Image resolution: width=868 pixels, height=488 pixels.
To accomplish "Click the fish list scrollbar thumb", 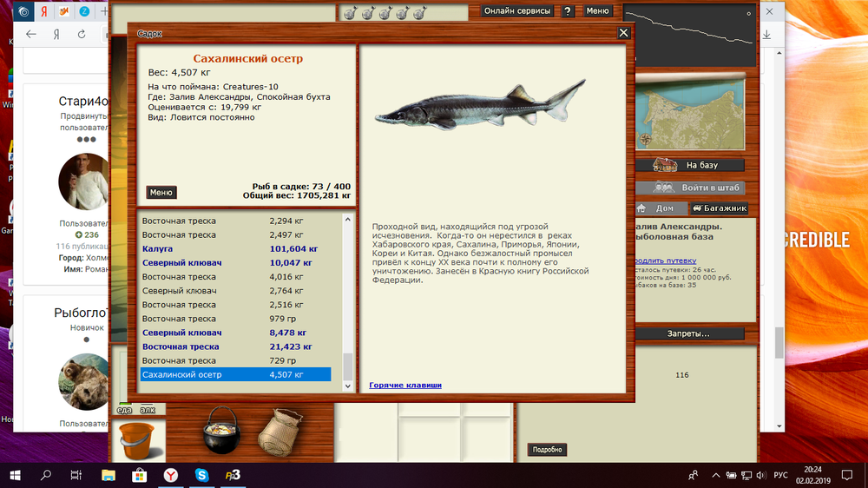I will coord(348,366).
